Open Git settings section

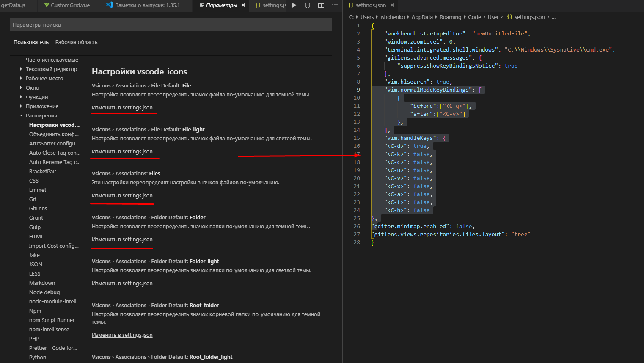[x=32, y=199]
